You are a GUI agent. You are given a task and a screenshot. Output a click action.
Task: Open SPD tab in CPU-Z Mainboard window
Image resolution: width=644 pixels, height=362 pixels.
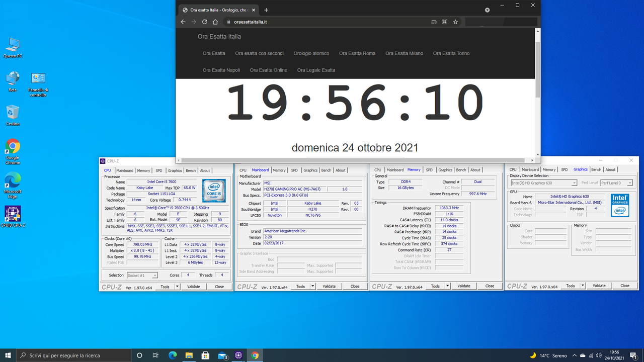294,170
